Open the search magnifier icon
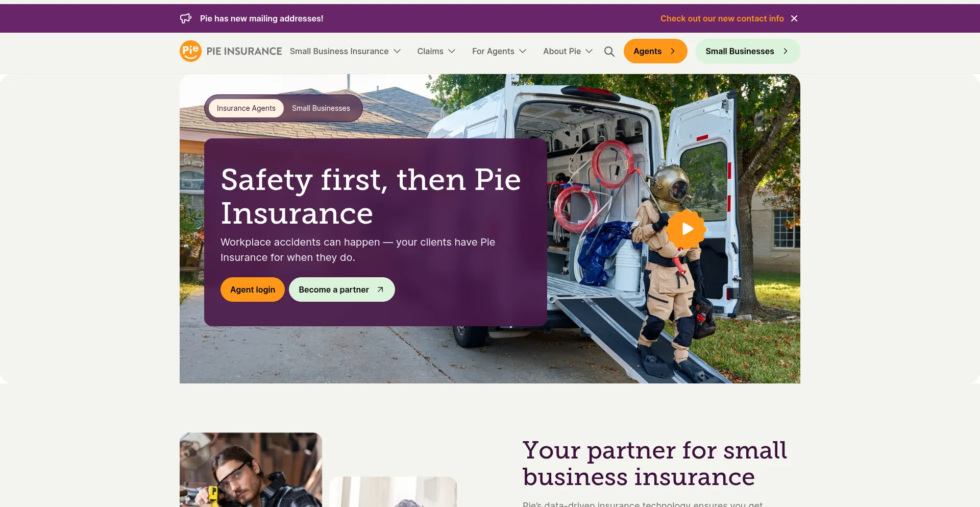Viewport: 980px width, 507px height. (x=609, y=51)
